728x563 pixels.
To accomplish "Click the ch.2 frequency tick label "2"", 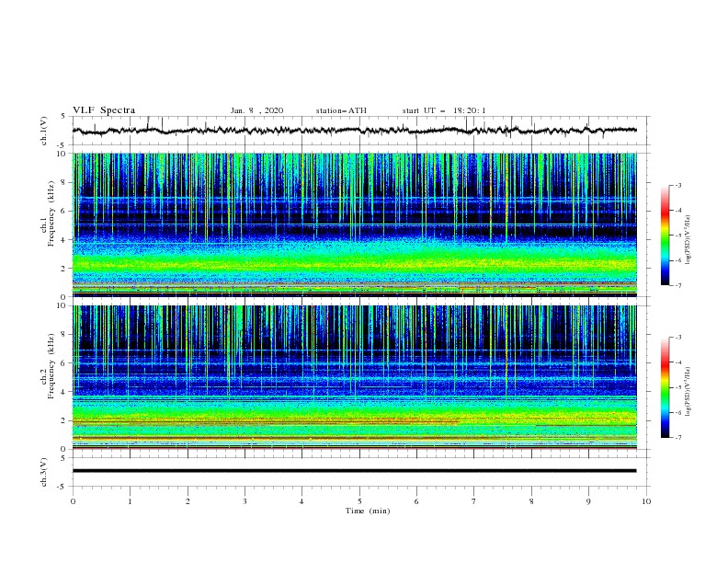I will point(64,420).
